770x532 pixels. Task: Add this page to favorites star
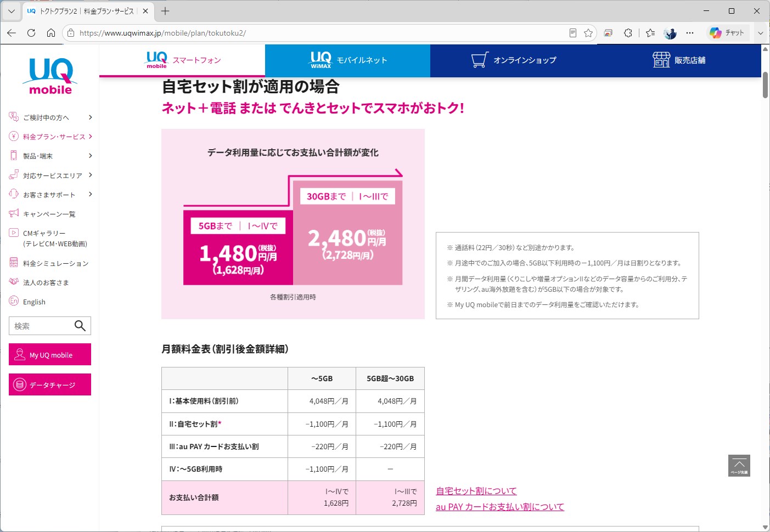[588, 33]
